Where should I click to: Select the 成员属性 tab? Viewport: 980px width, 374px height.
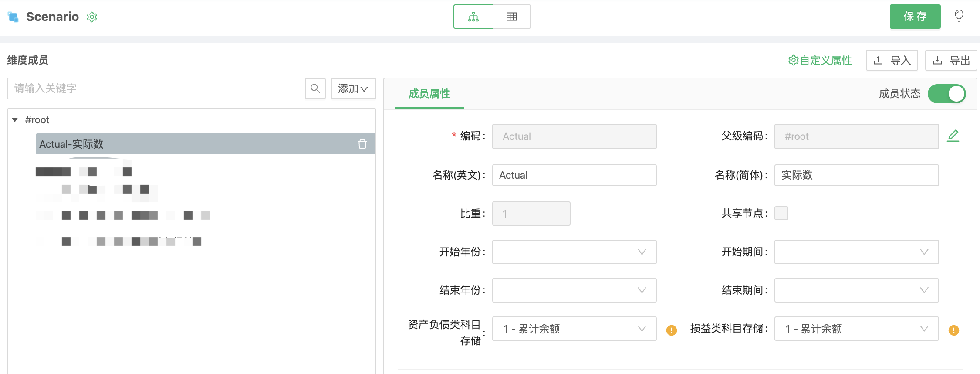click(x=429, y=94)
